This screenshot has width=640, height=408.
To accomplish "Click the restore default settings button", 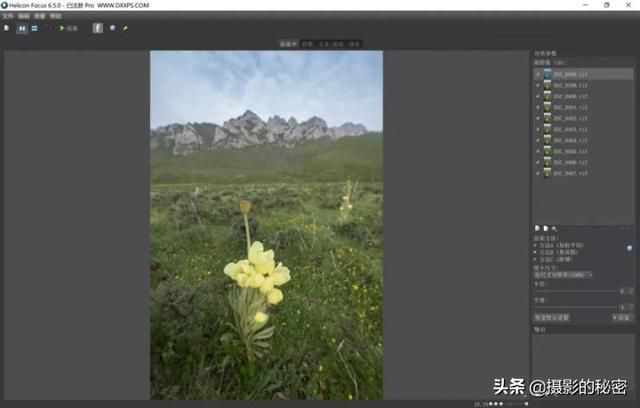I will point(552,317).
